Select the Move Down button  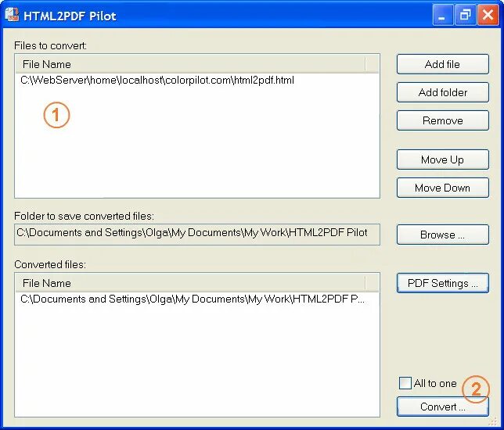click(443, 188)
